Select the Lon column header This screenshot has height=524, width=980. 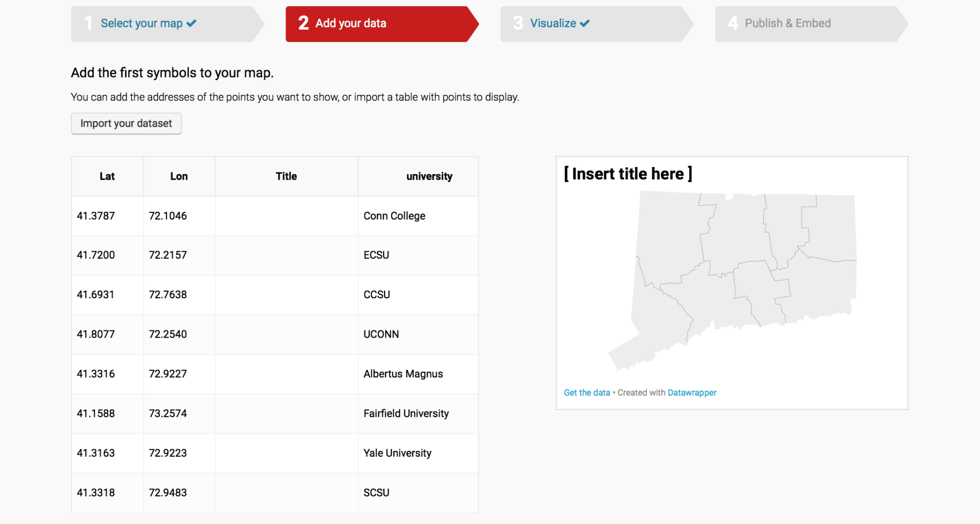click(x=179, y=177)
